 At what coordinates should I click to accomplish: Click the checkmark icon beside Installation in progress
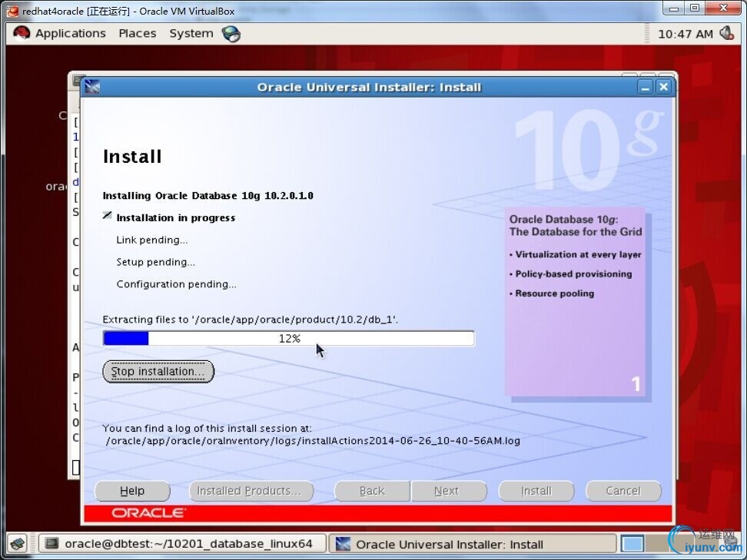107,216
